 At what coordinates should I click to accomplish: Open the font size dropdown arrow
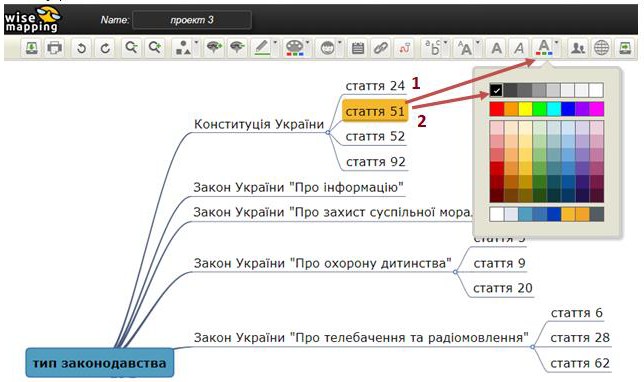tap(478, 42)
